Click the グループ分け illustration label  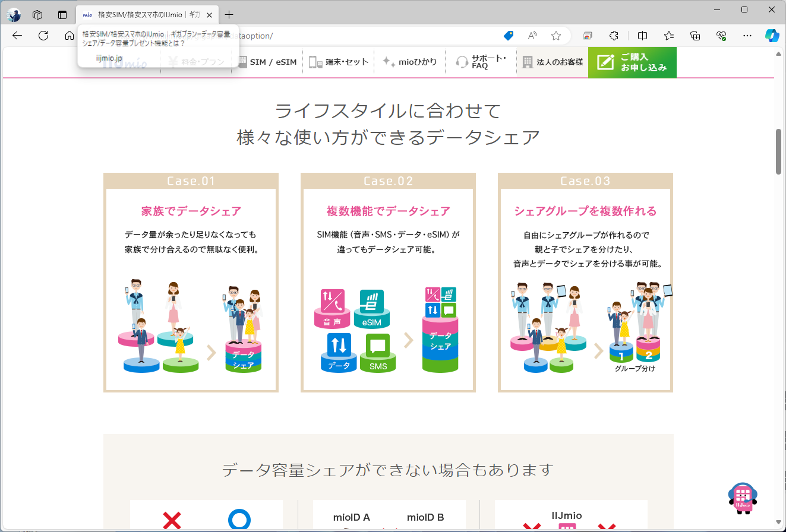click(x=635, y=369)
